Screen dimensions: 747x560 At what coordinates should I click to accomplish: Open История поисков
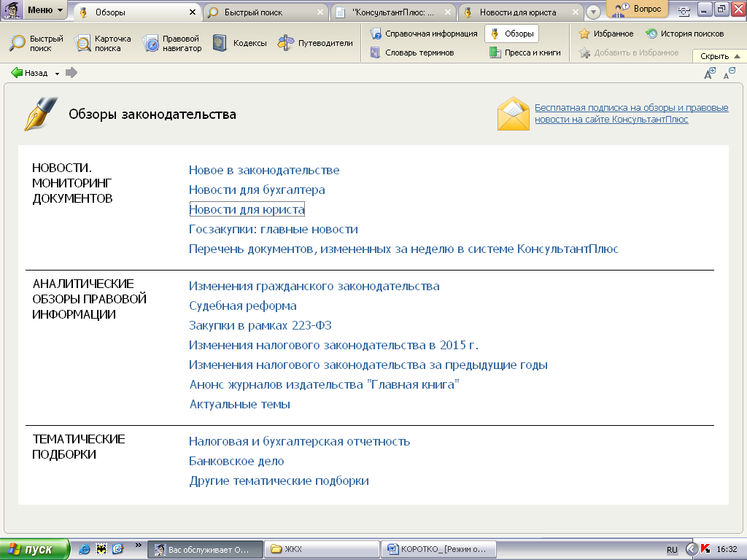[x=684, y=34]
